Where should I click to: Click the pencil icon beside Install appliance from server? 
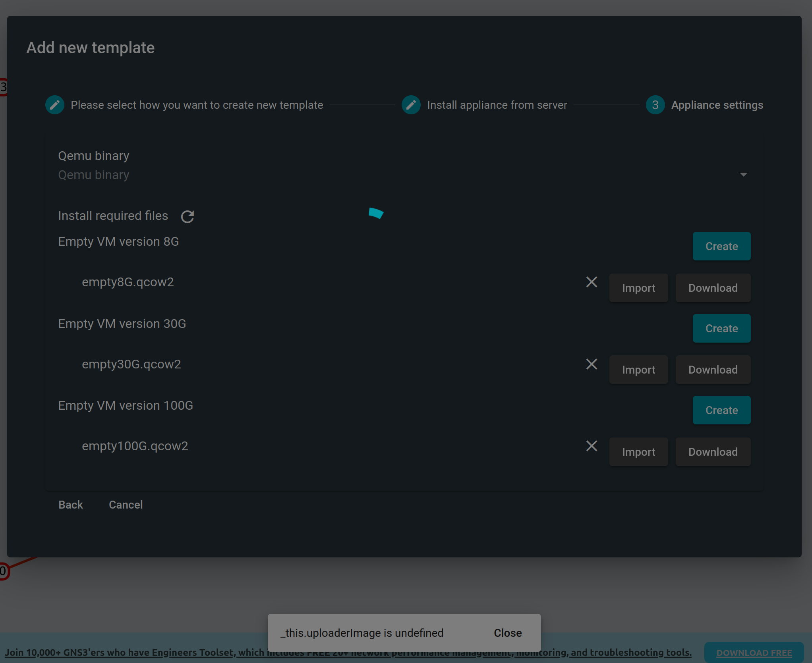pos(411,104)
